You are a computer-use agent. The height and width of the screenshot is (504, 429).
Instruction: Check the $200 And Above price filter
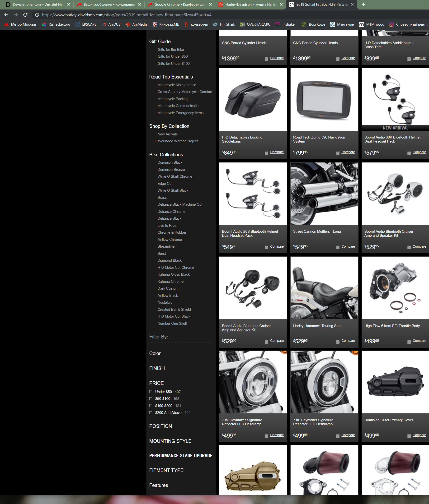coord(151,413)
